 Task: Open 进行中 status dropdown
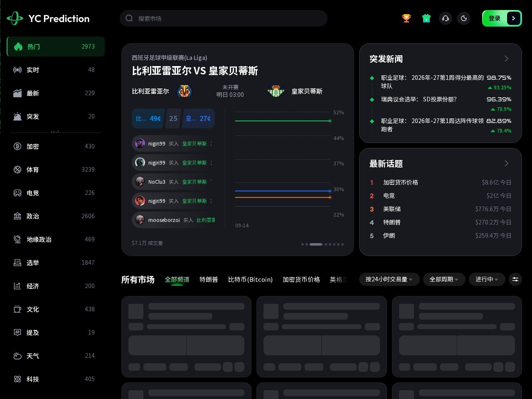[x=487, y=279]
